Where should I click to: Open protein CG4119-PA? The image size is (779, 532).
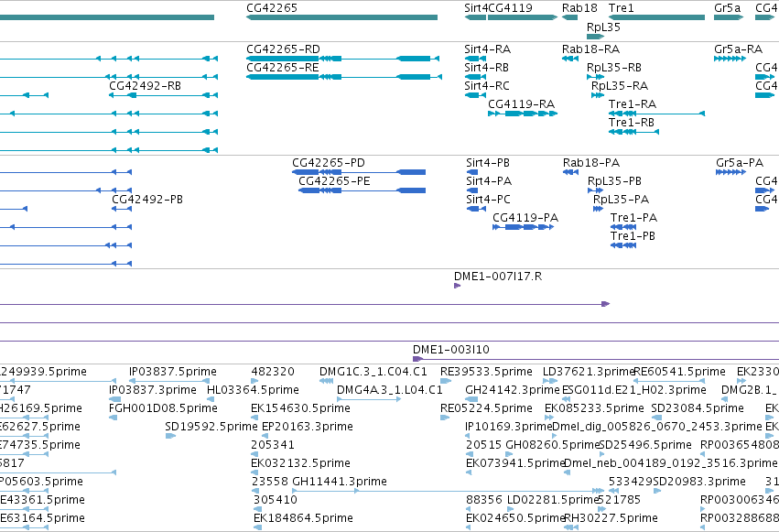point(523,227)
